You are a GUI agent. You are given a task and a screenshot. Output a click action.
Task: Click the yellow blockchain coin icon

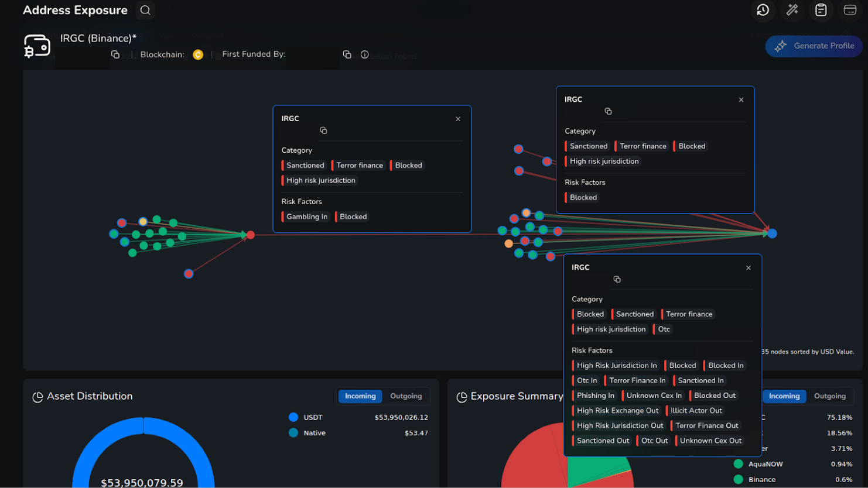[x=198, y=54]
